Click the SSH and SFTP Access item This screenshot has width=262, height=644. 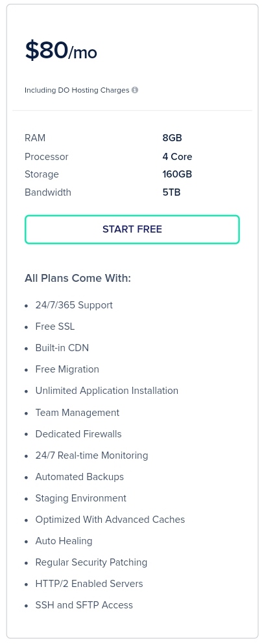pos(84,605)
